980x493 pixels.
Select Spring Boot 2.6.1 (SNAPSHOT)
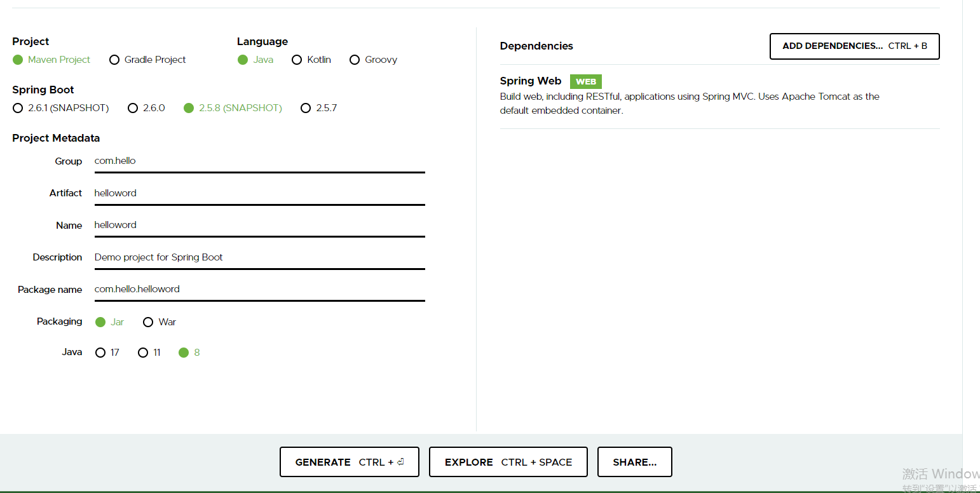pos(61,108)
